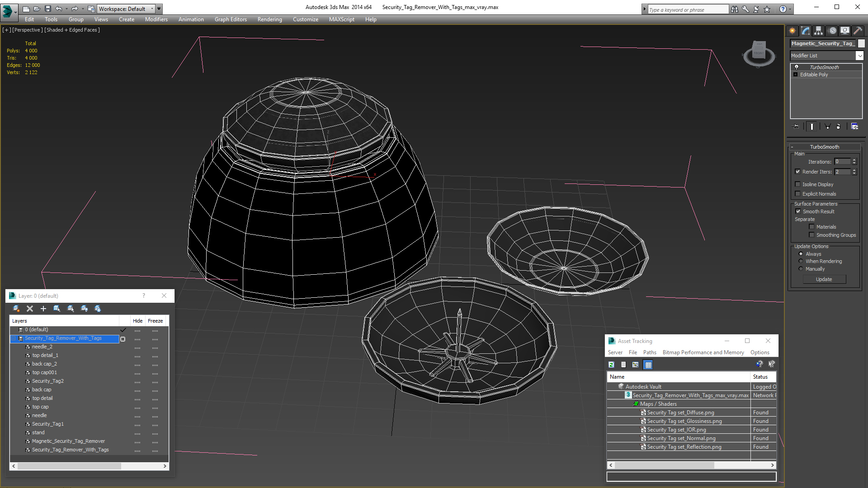Screen dimensions: 868x488
Task: Increase the Iterations spinner value
Action: pyautogui.click(x=854, y=160)
